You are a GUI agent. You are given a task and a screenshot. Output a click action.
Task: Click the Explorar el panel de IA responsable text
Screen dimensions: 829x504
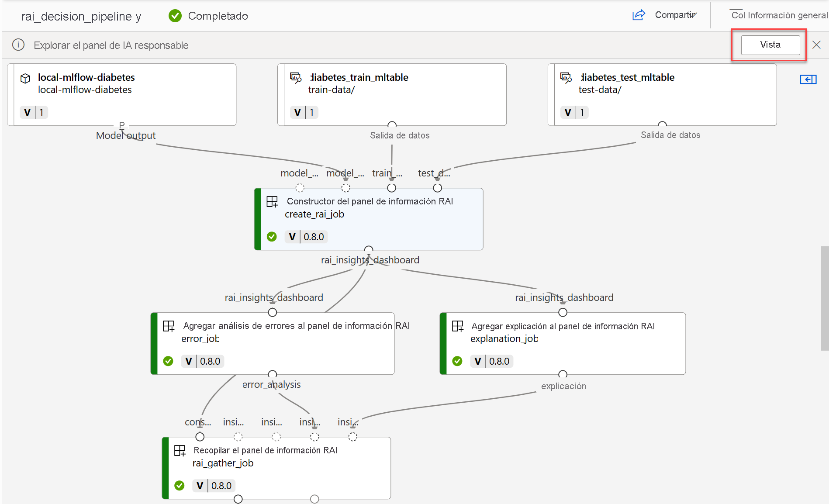click(111, 45)
